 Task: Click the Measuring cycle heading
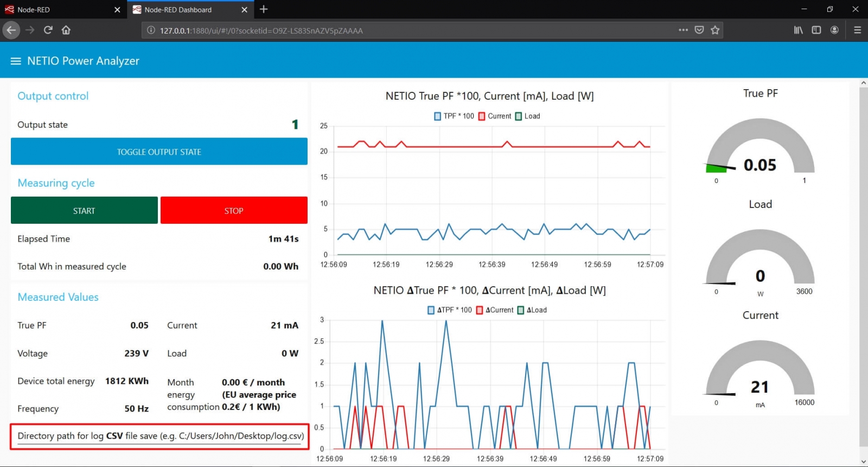[56, 183]
